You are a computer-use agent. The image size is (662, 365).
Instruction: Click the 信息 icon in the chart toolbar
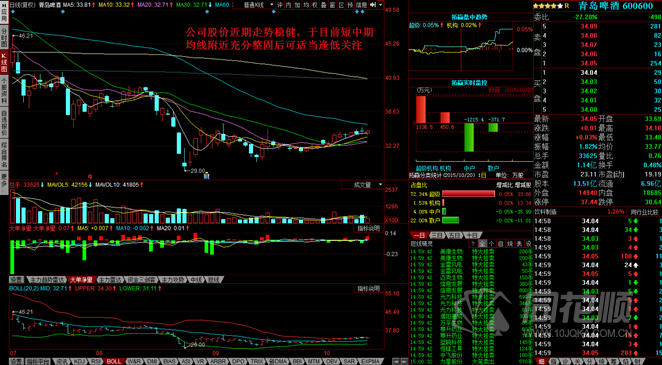(x=362, y=5)
